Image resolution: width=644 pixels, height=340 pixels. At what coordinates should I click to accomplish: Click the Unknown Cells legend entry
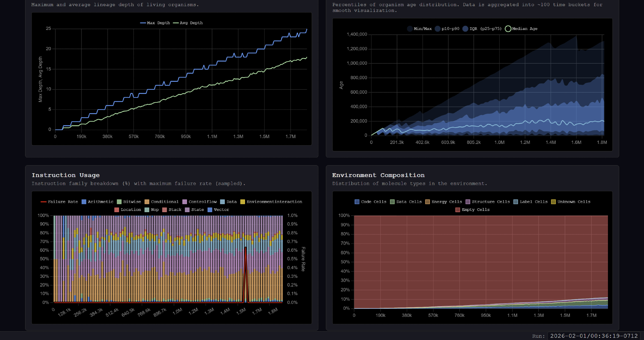[571, 202]
